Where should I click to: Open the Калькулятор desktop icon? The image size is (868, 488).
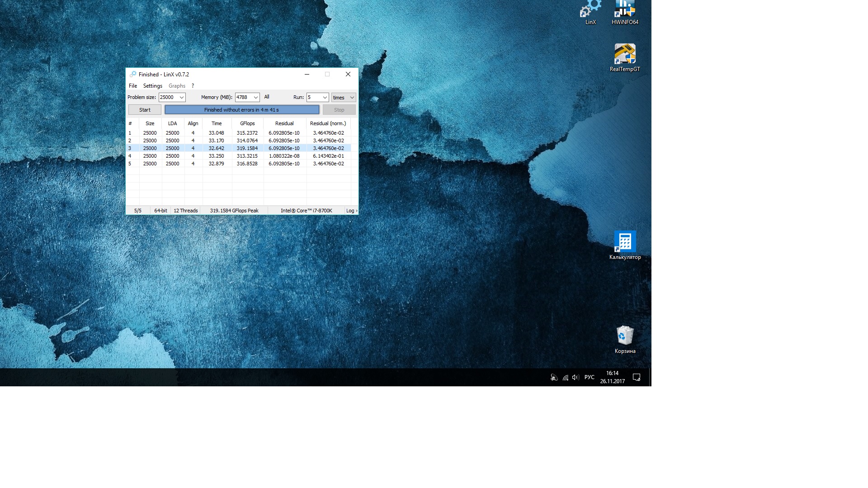(625, 242)
